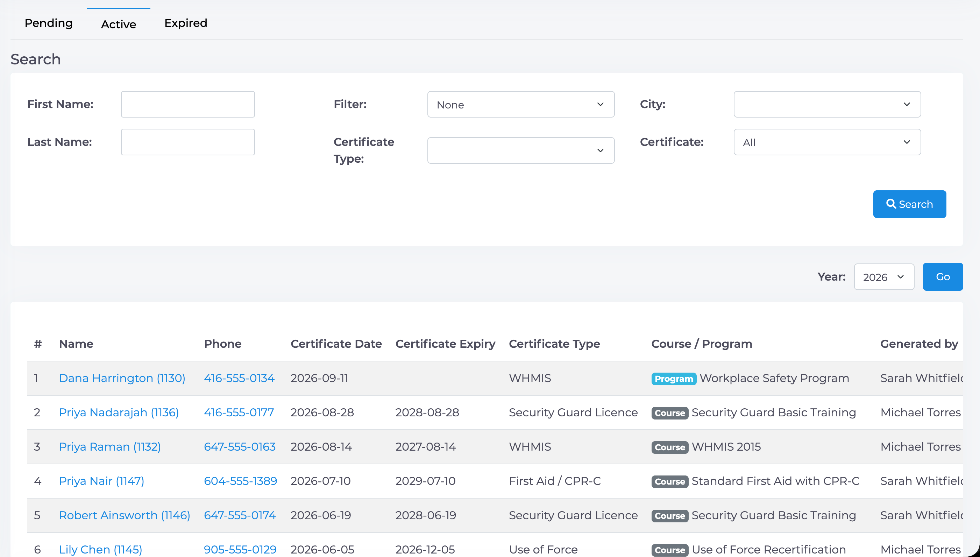
Task: Open the Certificate Type dropdown
Action: pyautogui.click(x=521, y=150)
